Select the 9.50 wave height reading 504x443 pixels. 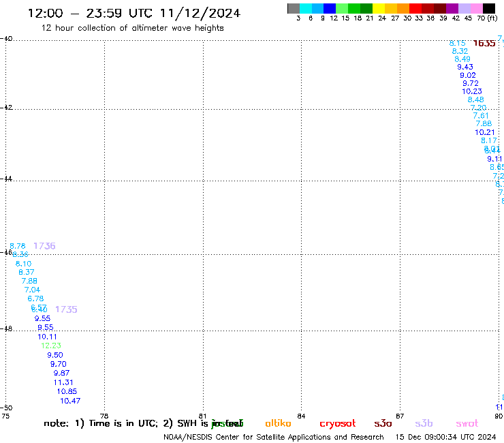tap(55, 355)
